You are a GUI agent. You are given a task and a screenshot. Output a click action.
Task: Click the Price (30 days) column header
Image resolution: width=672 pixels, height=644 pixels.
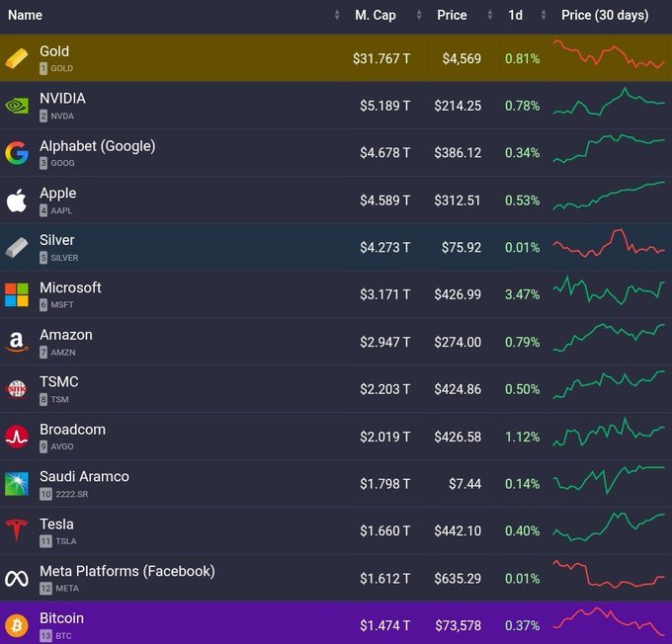605,15
